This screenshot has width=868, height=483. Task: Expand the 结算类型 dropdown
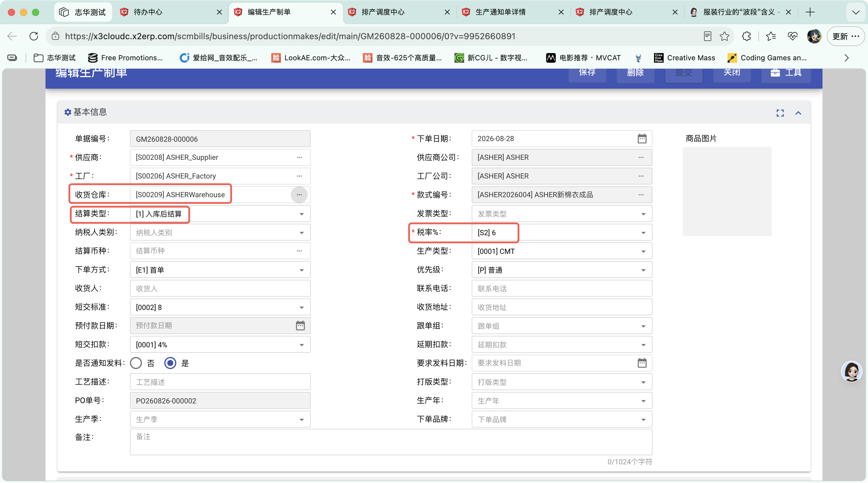(302, 214)
